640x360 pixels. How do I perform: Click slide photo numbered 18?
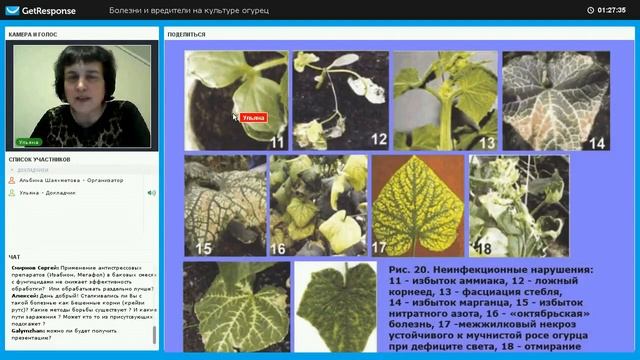pos(519,206)
